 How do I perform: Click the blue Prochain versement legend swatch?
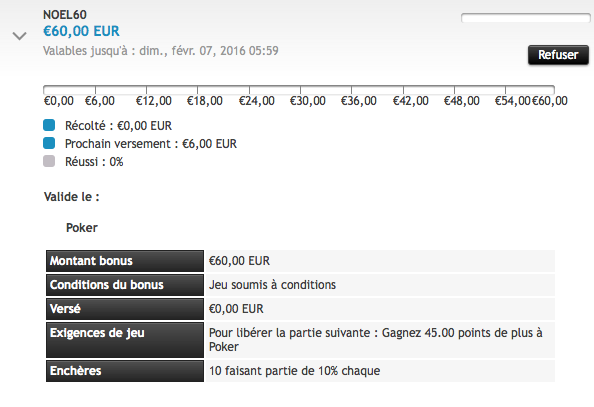click(x=49, y=143)
